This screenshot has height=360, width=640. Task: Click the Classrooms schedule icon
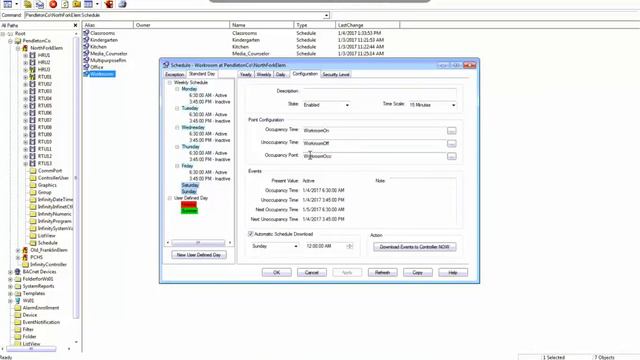click(x=86, y=33)
